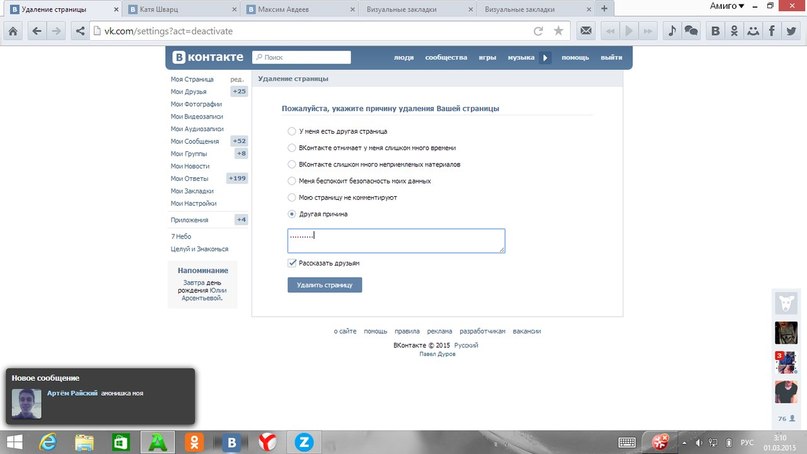Viewport: 807px width, 454px height.
Task: Click the Moi Mir toolbar icon
Action: [x=753, y=31]
